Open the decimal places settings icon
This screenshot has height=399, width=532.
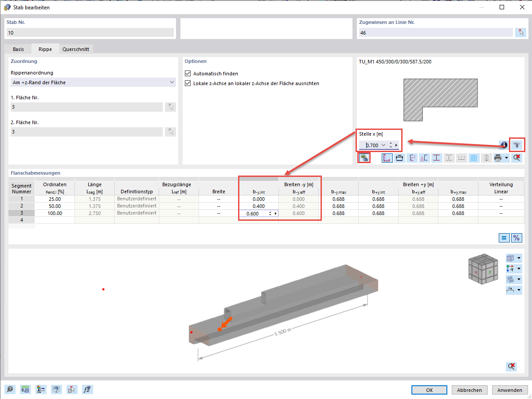point(25,389)
